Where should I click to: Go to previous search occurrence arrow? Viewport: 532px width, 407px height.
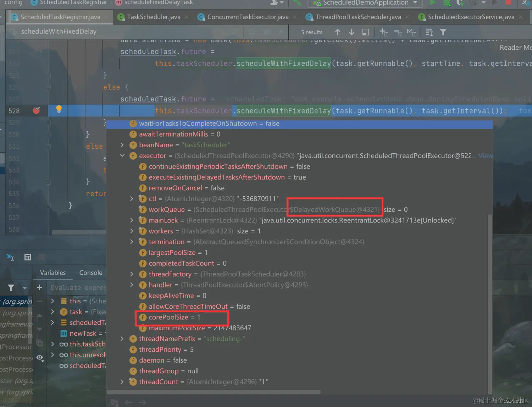click(x=338, y=32)
